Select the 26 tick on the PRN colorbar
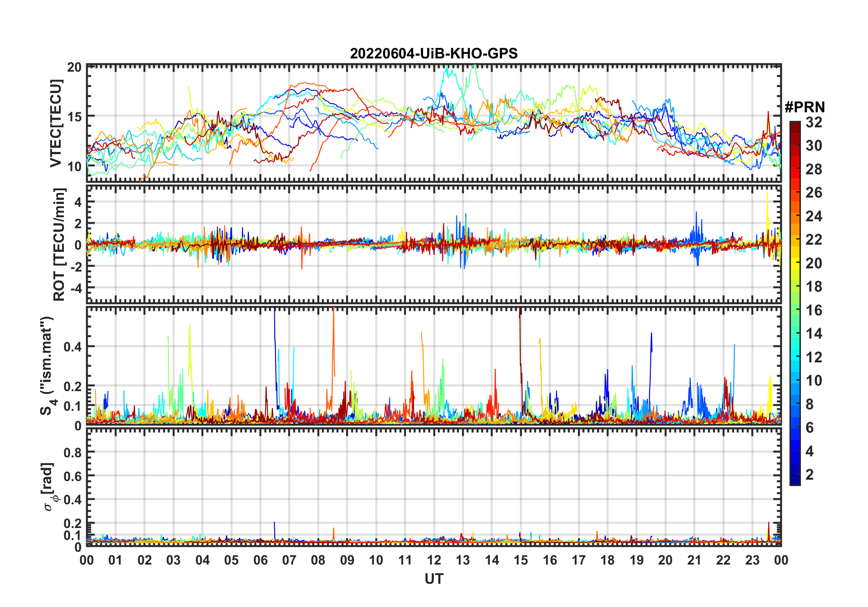 [814, 193]
